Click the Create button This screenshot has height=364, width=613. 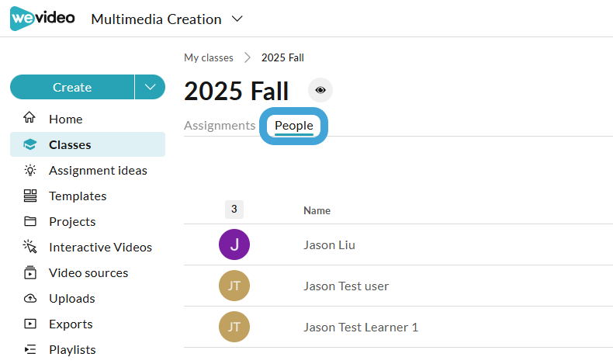72,87
